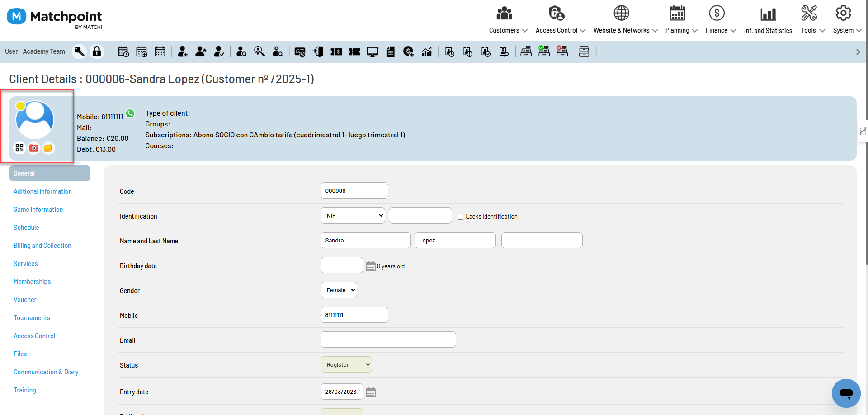868x415 pixels.
Task: Open the yellow folder icon under avatar
Action: coord(48,148)
